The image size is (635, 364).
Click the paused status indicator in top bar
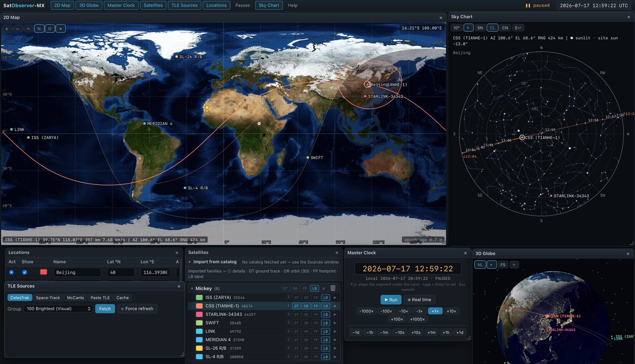coord(537,5)
